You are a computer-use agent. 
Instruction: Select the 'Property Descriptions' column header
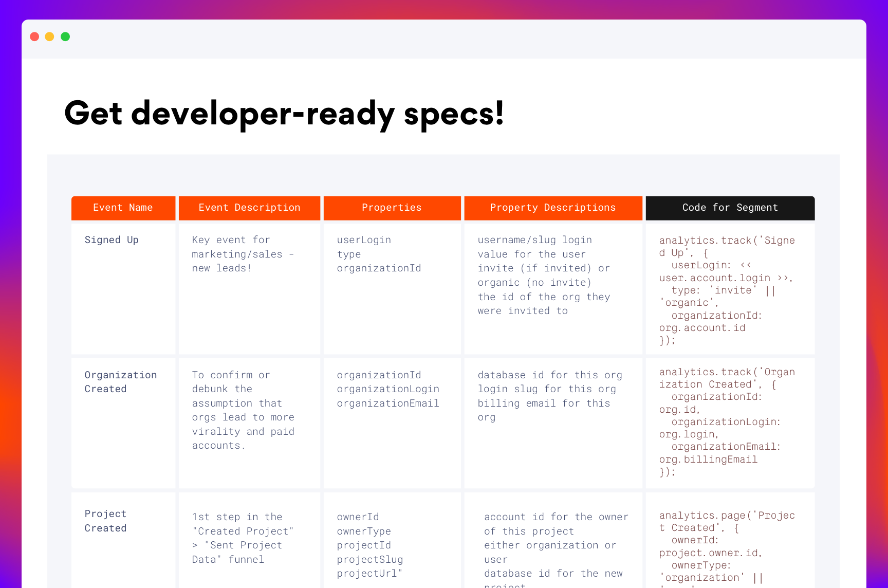553,208
